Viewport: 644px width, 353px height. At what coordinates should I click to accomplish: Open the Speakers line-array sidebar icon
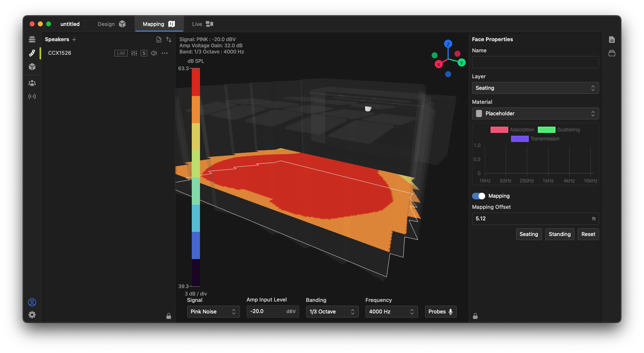click(x=32, y=53)
